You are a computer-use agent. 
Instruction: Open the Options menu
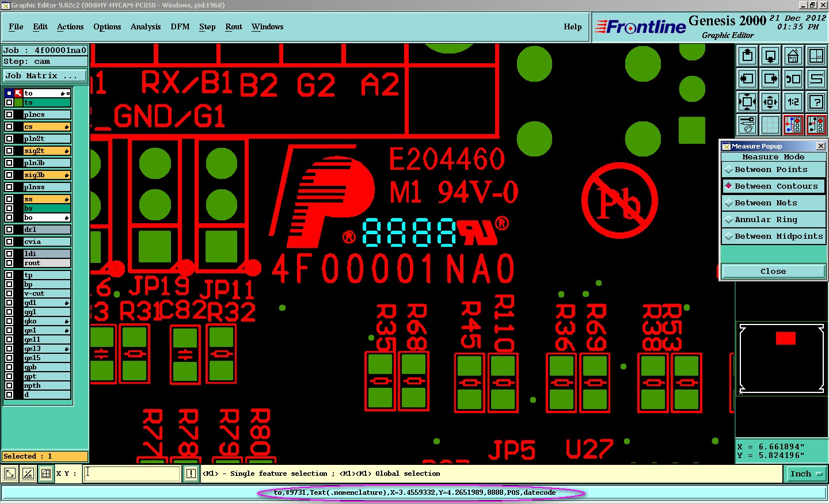point(107,27)
